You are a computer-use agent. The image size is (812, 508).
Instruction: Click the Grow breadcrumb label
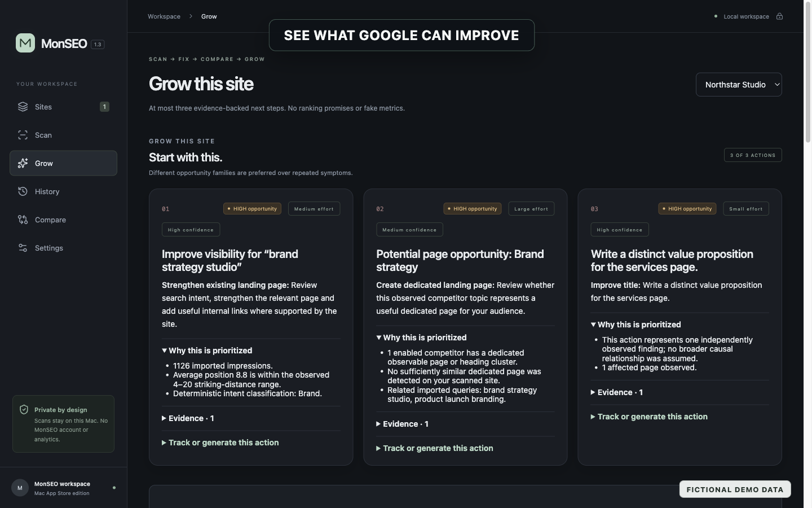pyautogui.click(x=209, y=16)
